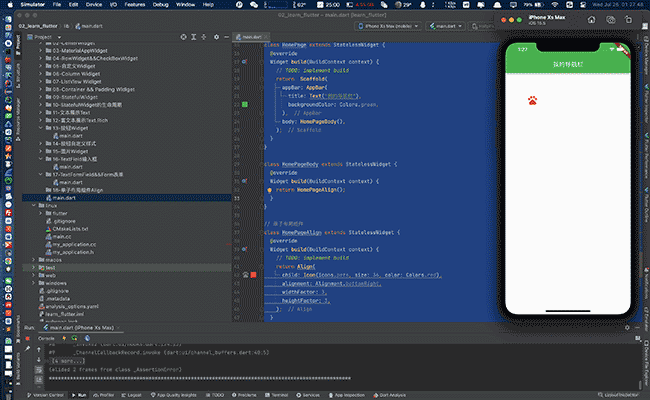Expand the '[4 more...]' folded stack trace
Screen dimensions: 650x400
pyautogui.click(x=67, y=361)
